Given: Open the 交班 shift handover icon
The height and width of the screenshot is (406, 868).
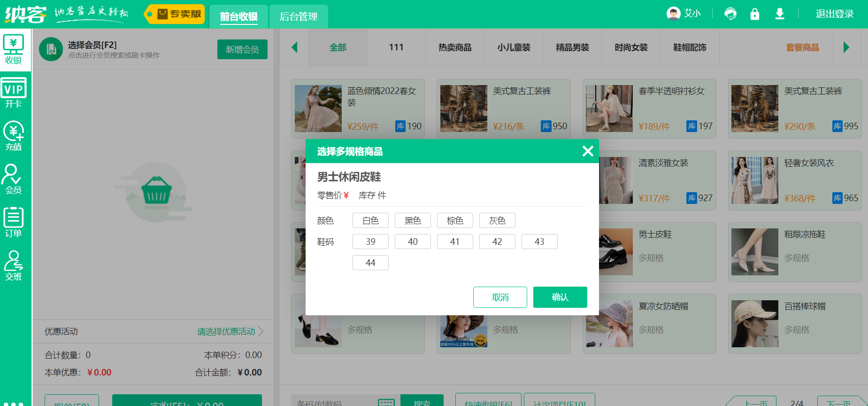Looking at the screenshot, I should click(x=14, y=266).
